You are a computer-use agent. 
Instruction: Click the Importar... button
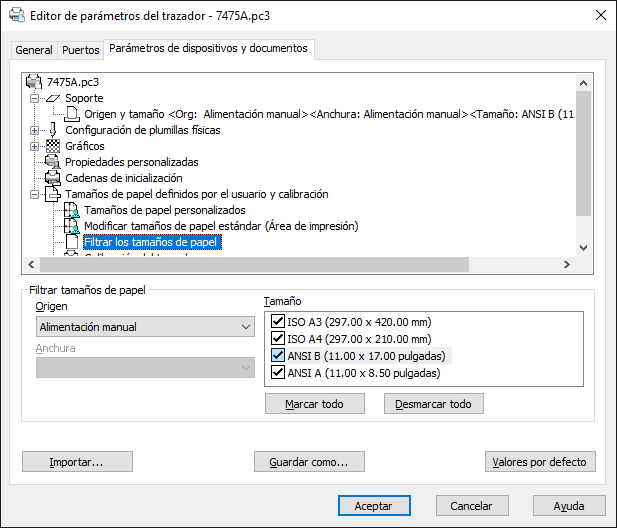coord(77,462)
